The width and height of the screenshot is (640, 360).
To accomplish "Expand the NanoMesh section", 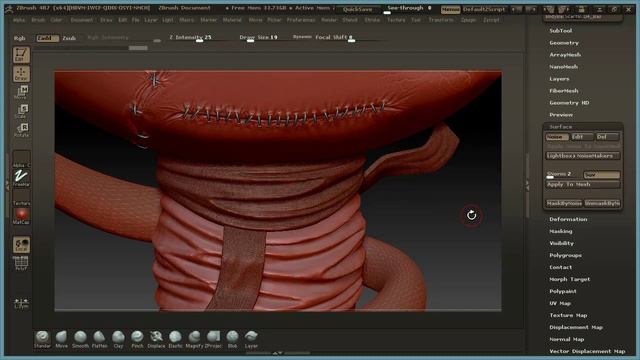I will coord(563,67).
